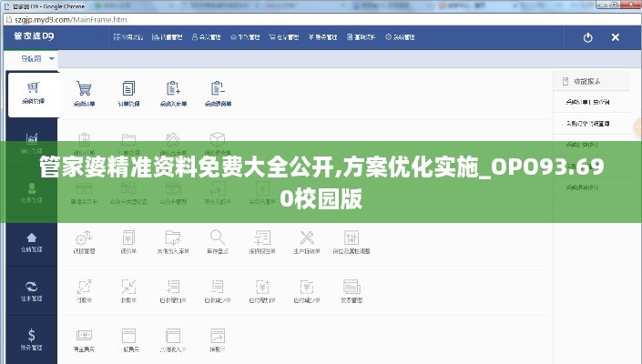Viewport: 642px width, 364px height.
Task: Open the second report link in right panel
Action: [587, 123]
